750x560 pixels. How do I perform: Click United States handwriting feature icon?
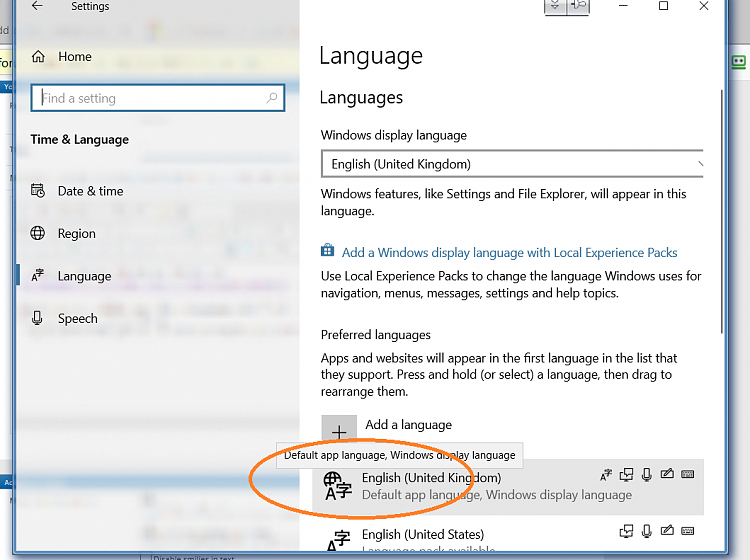tap(667, 530)
